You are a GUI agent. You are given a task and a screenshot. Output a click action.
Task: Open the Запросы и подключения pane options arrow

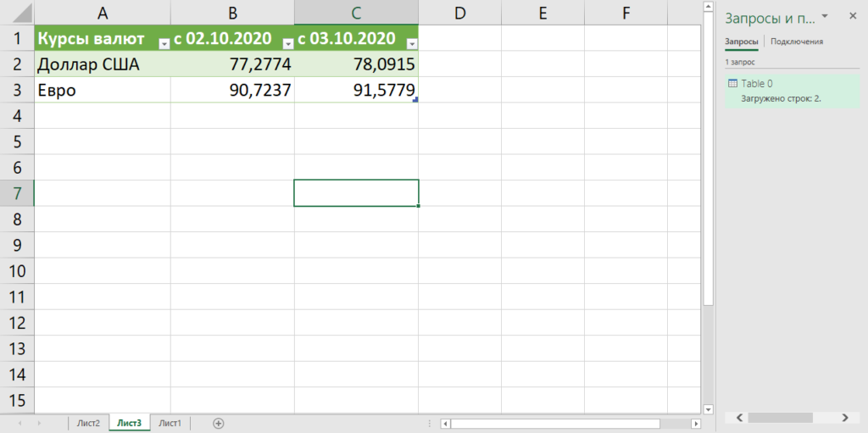tap(825, 16)
